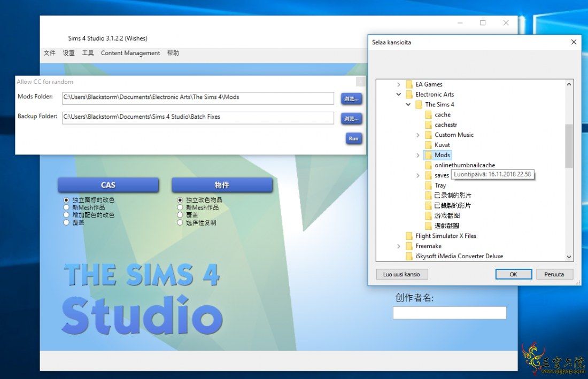Select the Mods folder icon
The height and width of the screenshot is (379, 588).
coord(428,155)
